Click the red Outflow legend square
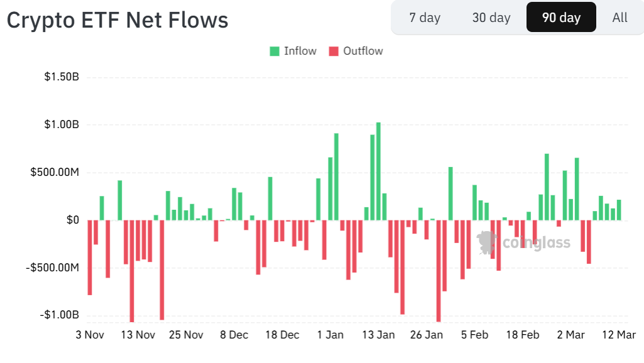Viewport: 644px width, 363px height. 332,51
